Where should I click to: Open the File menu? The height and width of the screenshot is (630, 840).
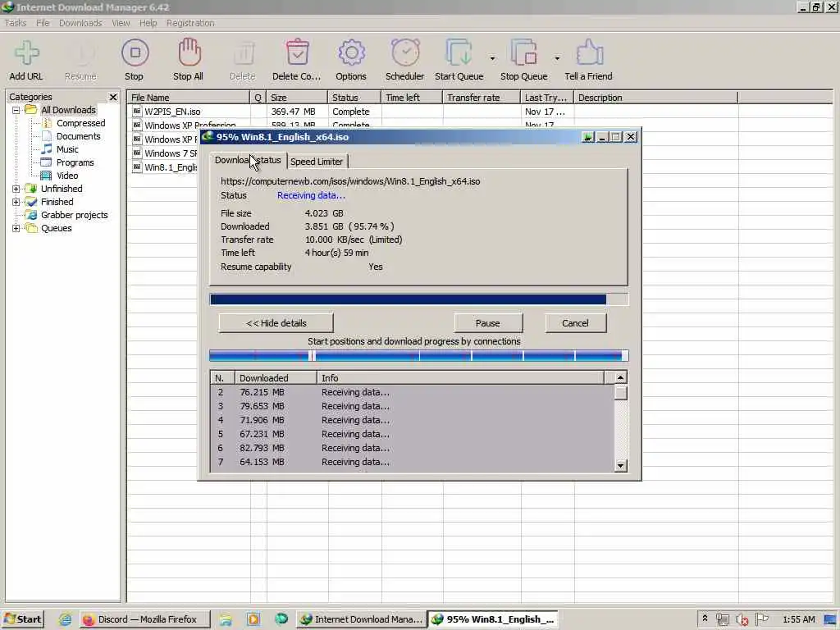(43, 23)
